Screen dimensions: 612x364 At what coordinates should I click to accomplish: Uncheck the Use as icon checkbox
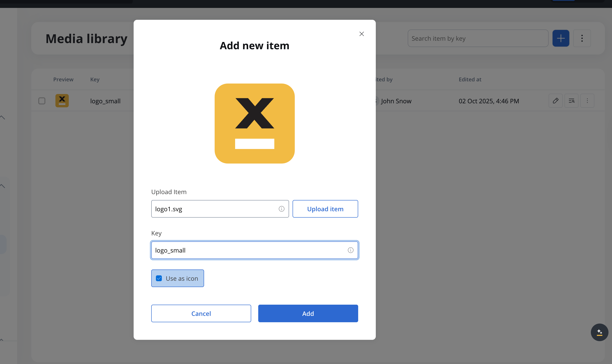tap(159, 278)
